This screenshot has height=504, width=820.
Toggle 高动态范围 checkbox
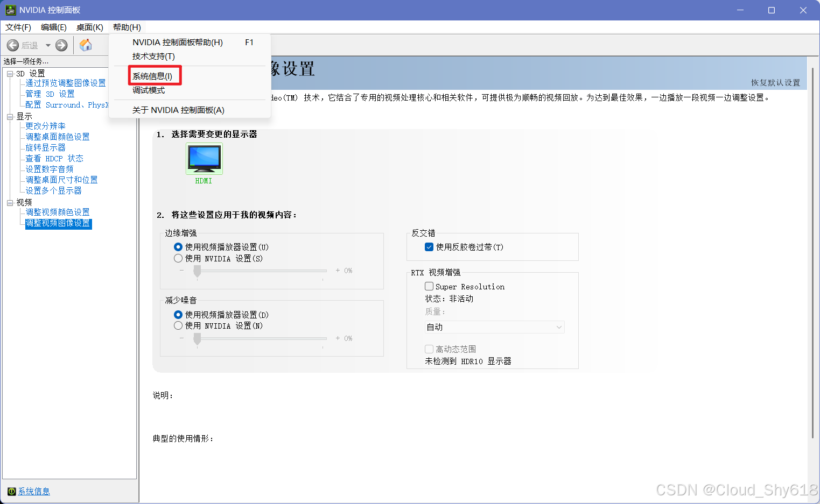click(x=429, y=349)
